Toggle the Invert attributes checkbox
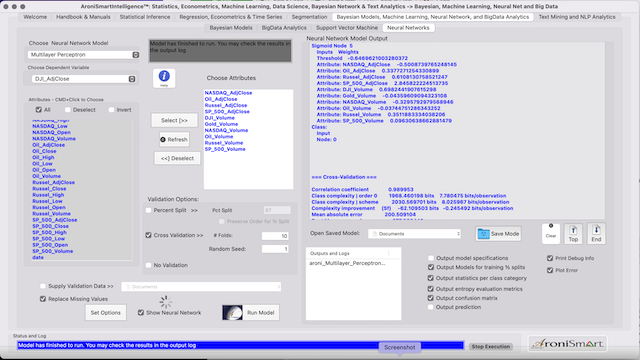Viewport: 640px width, 360px height. coord(111,110)
